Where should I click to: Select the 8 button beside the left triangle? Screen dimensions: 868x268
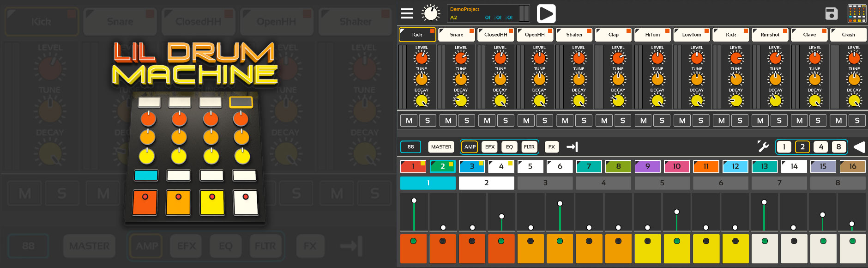839,147
